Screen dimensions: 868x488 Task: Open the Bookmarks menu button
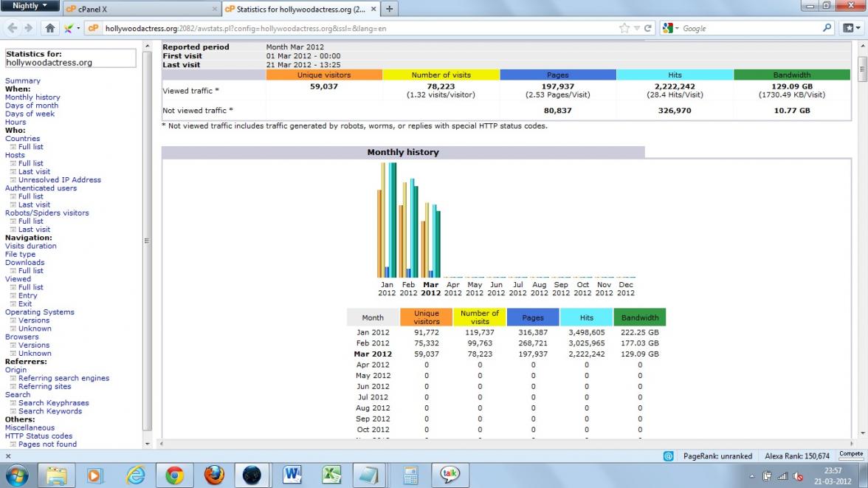[852, 28]
